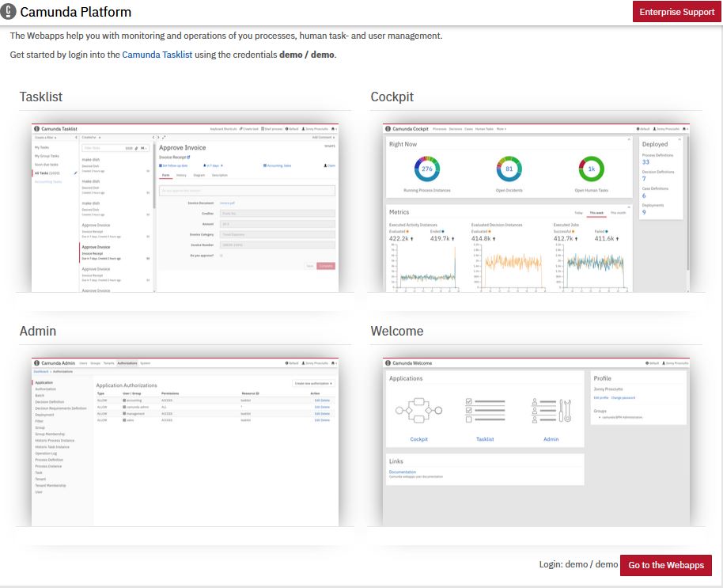Open the Cockpit screenshot thumbnail
Viewport: 723px width, 588px height.
click(536, 208)
